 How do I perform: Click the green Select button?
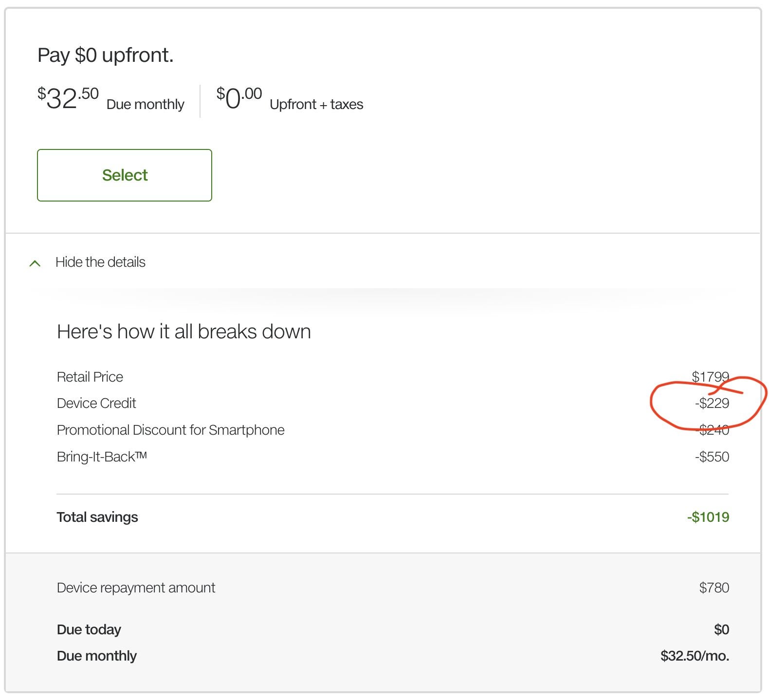pos(125,175)
